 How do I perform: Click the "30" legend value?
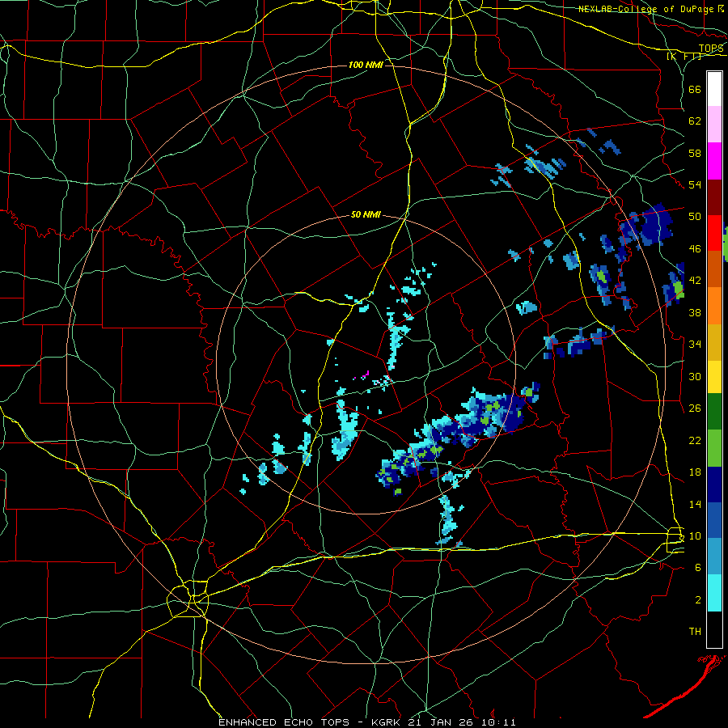coord(695,376)
